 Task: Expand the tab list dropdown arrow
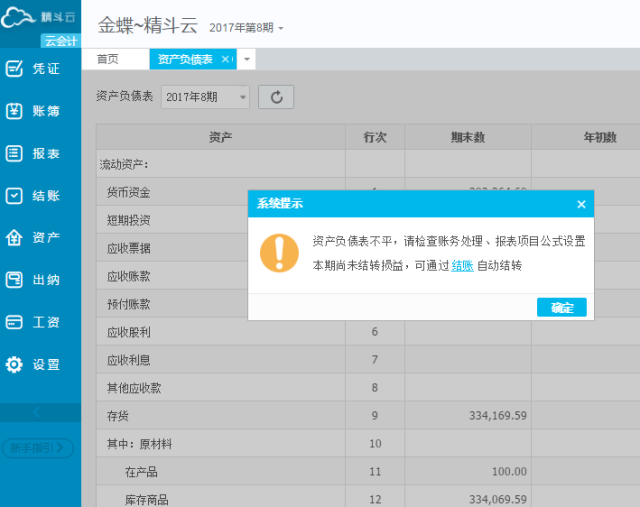(x=247, y=60)
